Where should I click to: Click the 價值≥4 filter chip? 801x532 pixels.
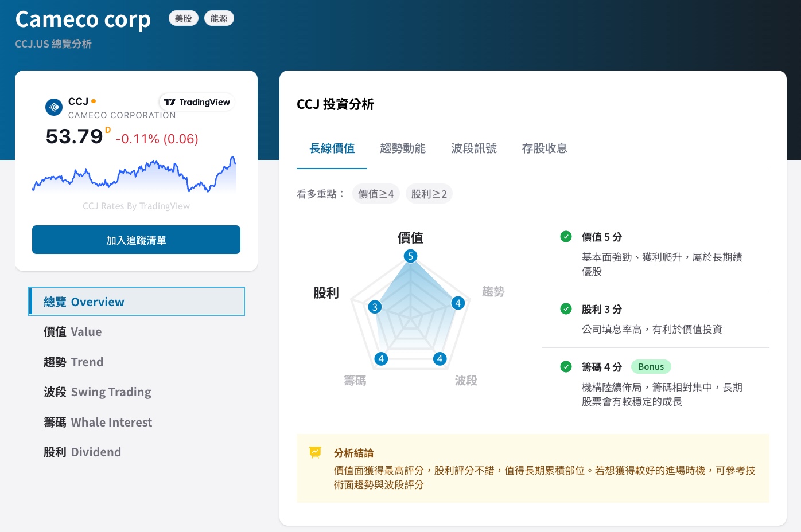[376, 194]
